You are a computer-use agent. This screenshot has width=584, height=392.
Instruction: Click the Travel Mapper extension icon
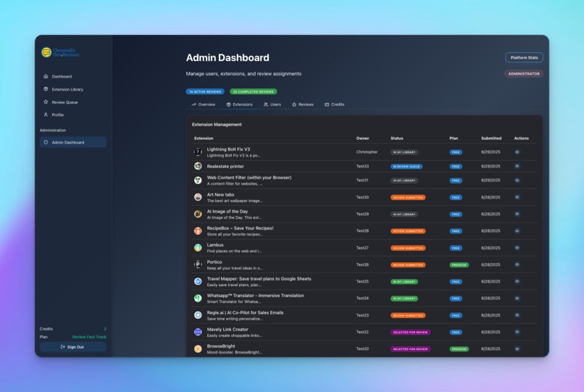[x=198, y=281]
